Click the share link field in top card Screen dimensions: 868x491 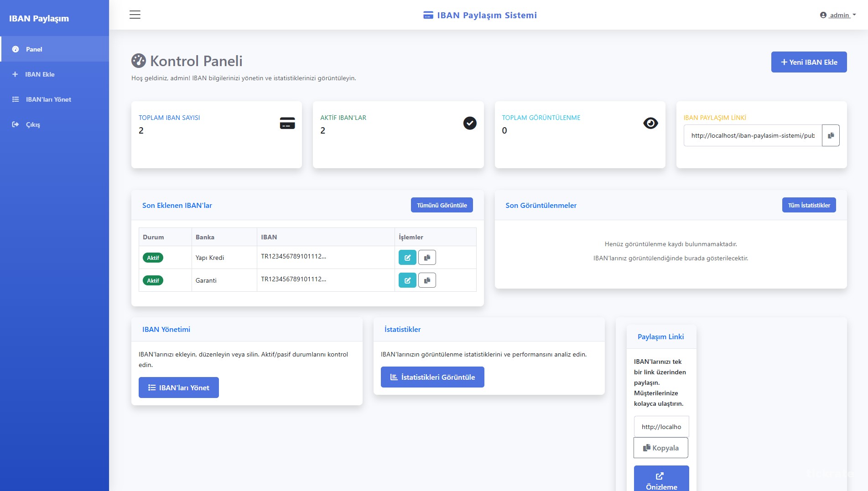[x=753, y=135]
